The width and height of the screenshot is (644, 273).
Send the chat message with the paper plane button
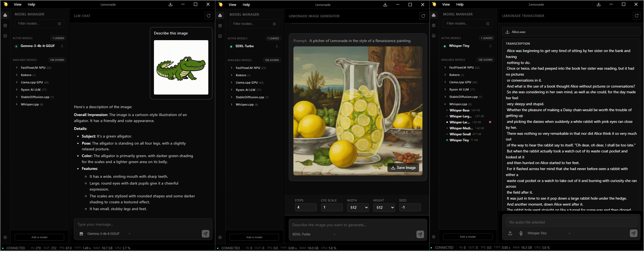[x=205, y=234]
